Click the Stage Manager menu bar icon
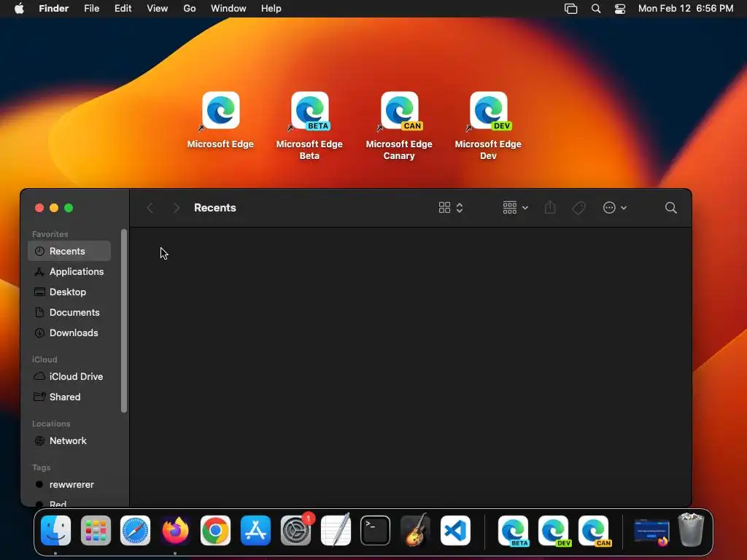 tap(570, 9)
